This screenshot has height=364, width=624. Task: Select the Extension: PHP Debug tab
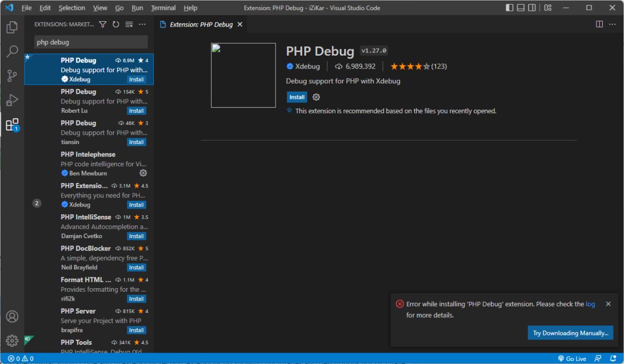[x=201, y=24]
